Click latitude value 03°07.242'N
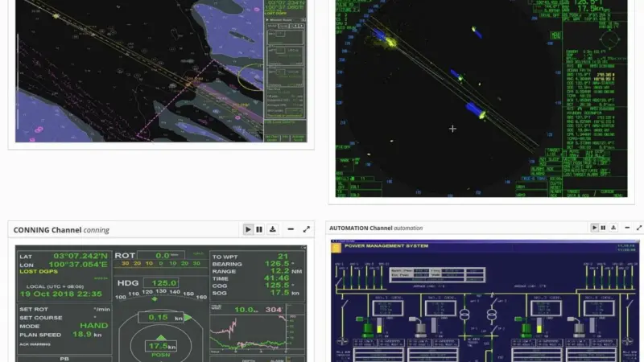 click(80, 256)
